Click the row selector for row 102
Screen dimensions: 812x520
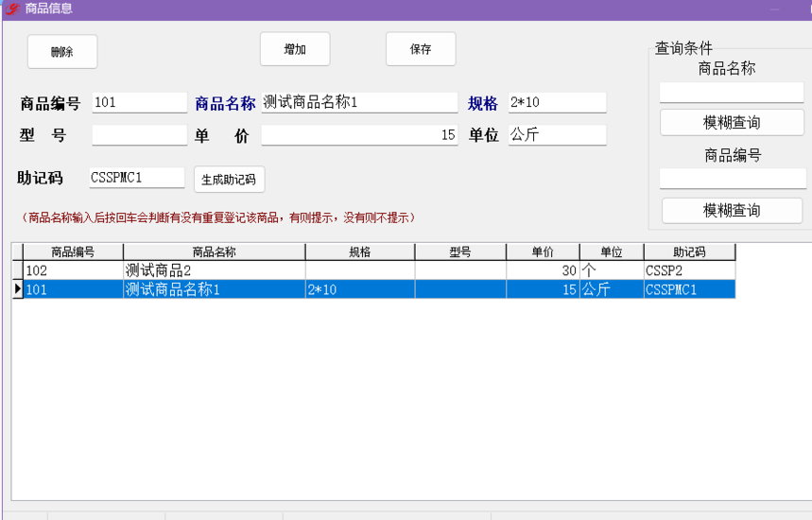click(18, 270)
